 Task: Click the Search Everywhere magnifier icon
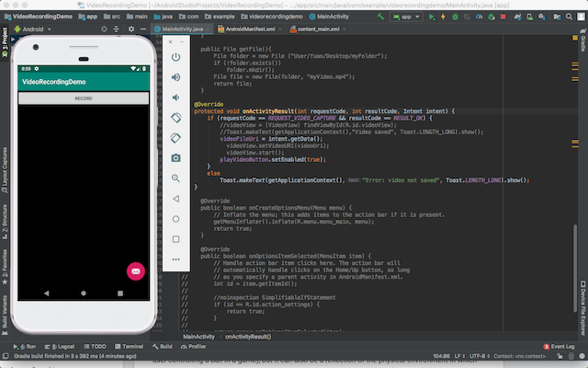point(569,17)
